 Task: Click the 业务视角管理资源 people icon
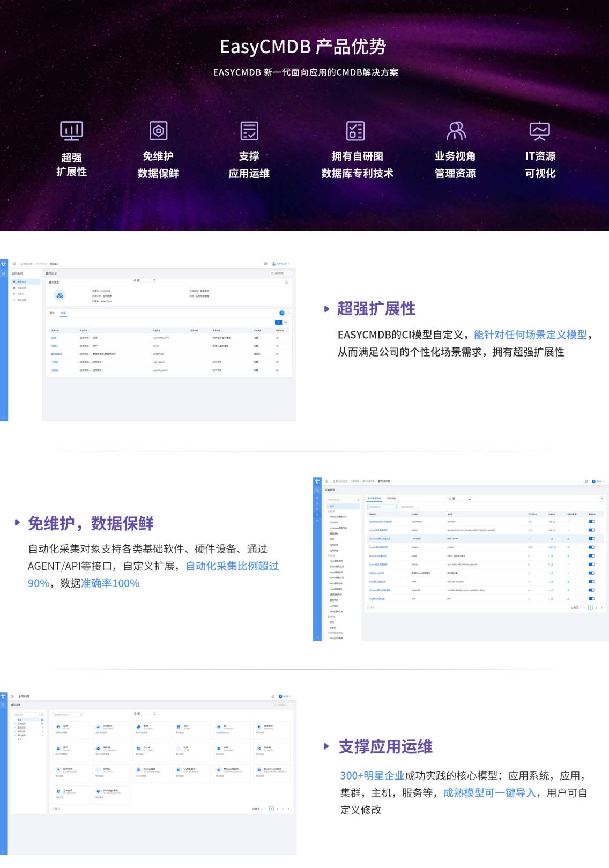pyautogui.click(x=455, y=131)
